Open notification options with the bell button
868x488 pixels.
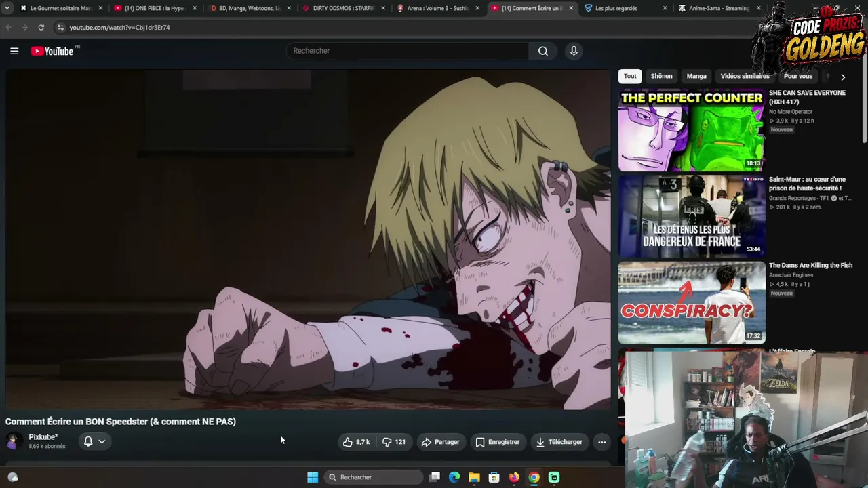click(x=94, y=441)
